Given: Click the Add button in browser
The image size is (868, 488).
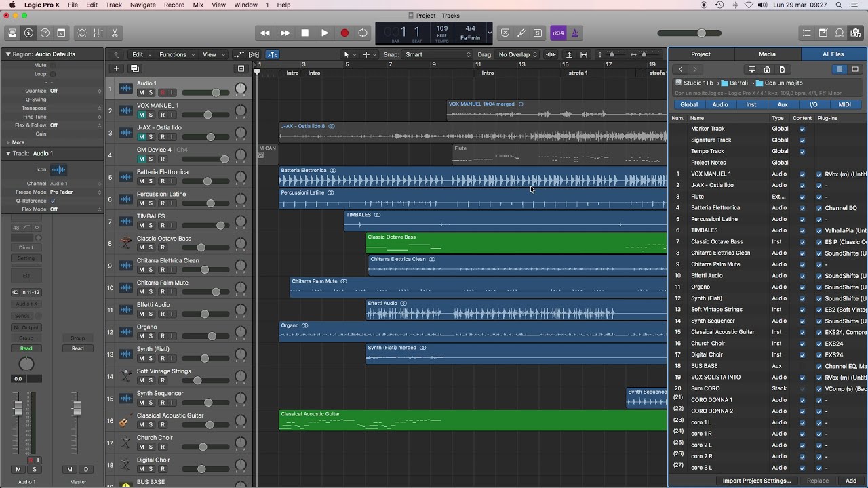Looking at the screenshot, I should click(851, 481).
